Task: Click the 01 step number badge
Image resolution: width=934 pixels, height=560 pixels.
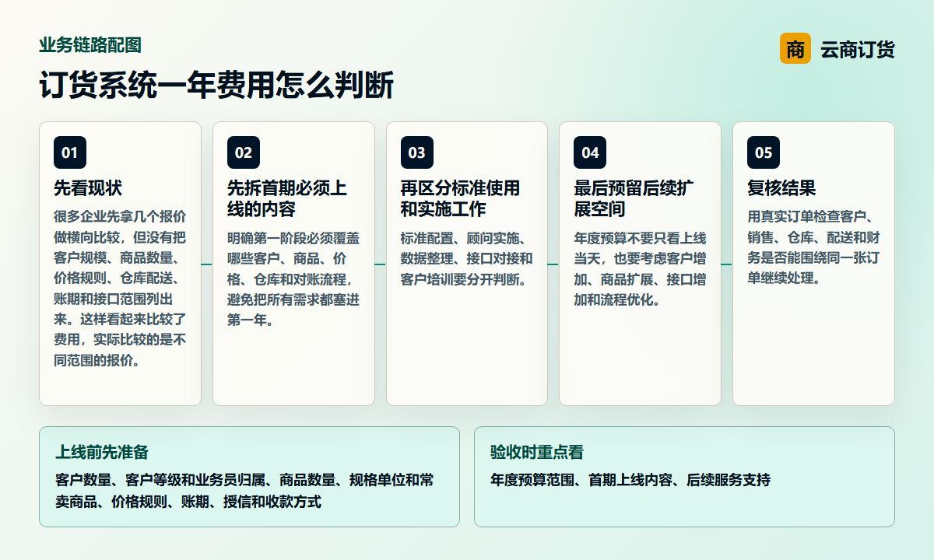Action: pyautogui.click(x=70, y=152)
